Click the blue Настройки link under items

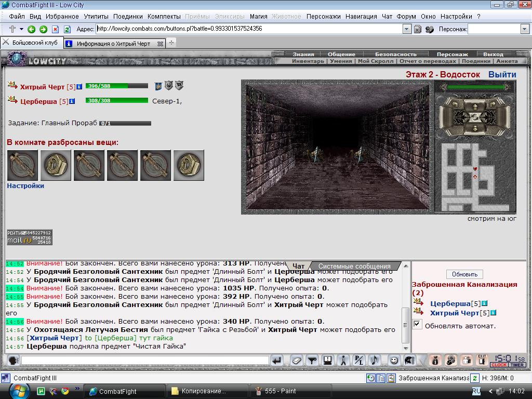pos(25,185)
